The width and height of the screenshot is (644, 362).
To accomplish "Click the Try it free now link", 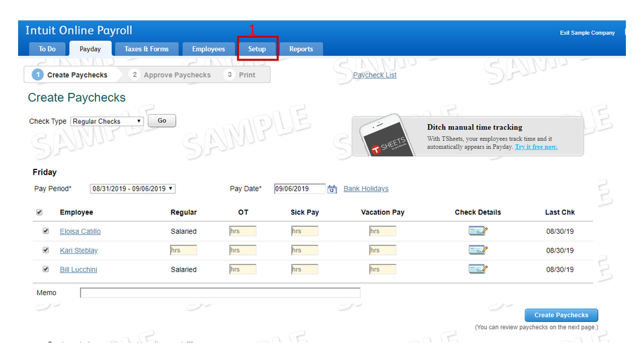I will pyautogui.click(x=536, y=147).
